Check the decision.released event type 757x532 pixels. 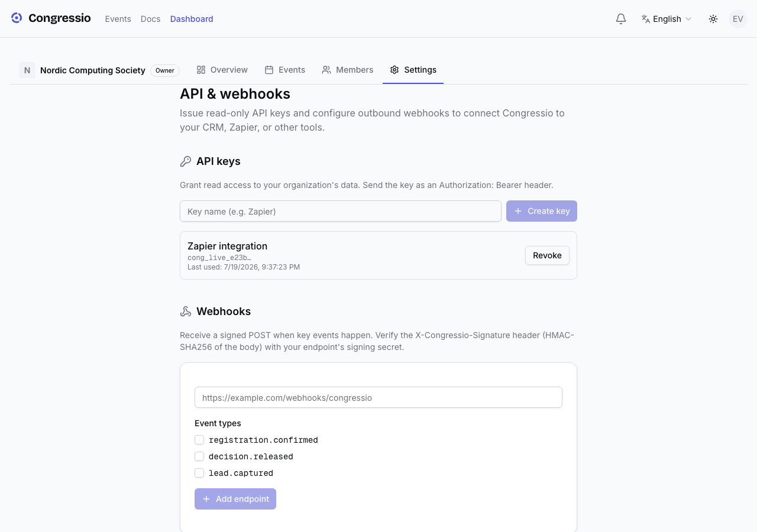click(199, 456)
